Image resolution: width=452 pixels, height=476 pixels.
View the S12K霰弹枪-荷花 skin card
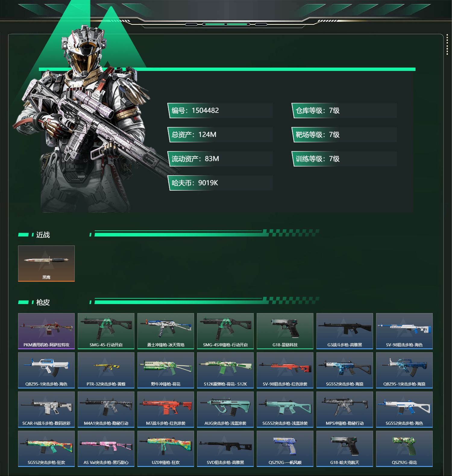(x=225, y=370)
